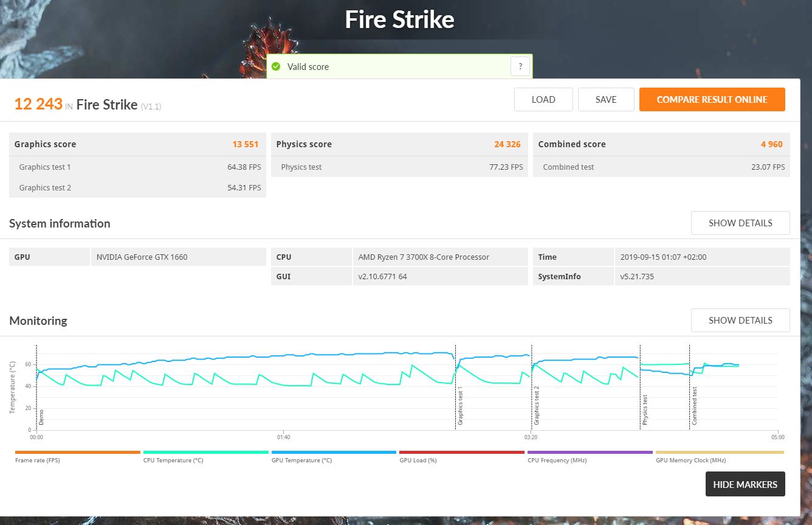Toggle the CPU Frequency (MHz) legend bar
This screenshot has height=525, width=812.
tap(590, 453)
